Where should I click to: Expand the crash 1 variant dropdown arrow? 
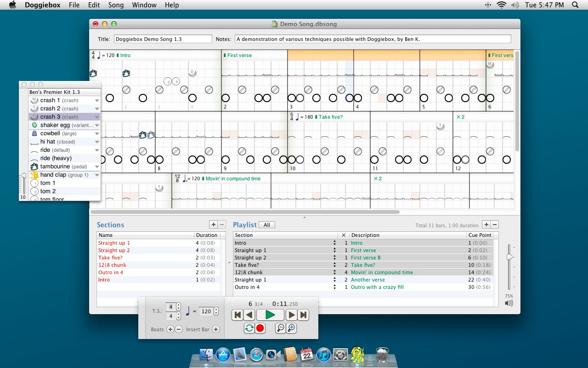97,100
